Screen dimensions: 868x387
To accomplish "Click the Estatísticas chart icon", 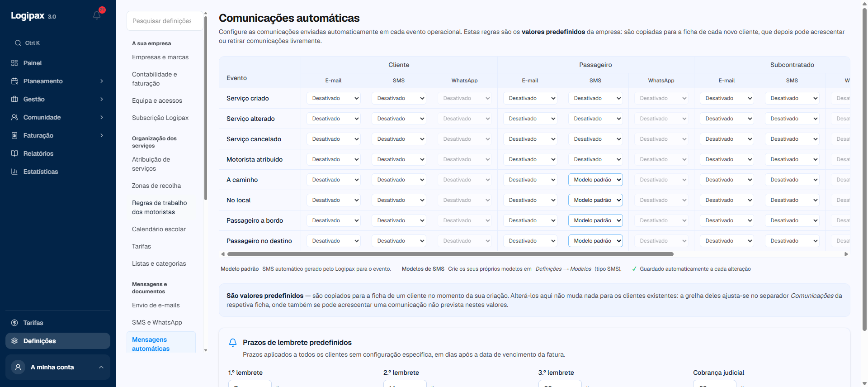I will pos(14,172).
